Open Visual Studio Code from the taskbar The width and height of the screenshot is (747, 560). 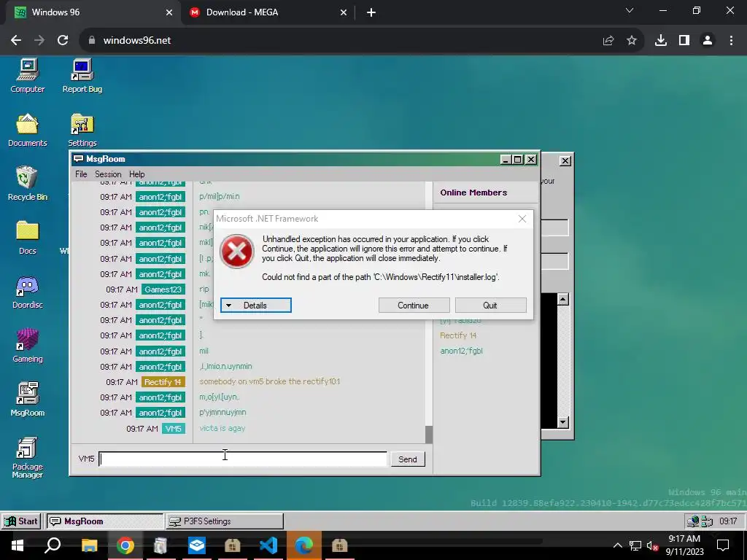click(x=268, y=545)
